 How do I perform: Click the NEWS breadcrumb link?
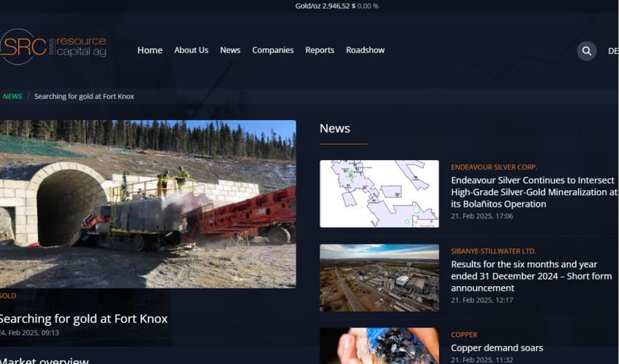click(12, 96)
